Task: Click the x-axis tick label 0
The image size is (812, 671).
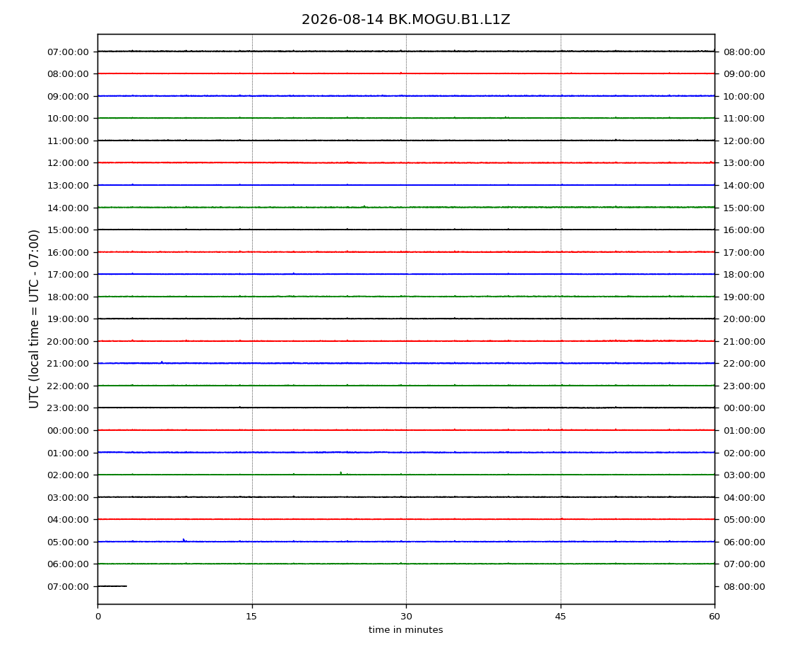Action: pyautogui.click(x=98, y=616)
